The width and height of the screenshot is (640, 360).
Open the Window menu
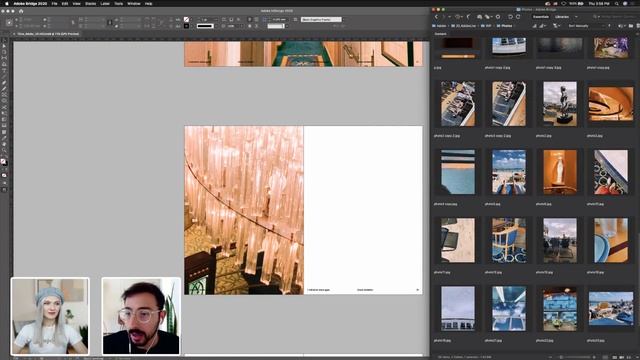(133, 3)
